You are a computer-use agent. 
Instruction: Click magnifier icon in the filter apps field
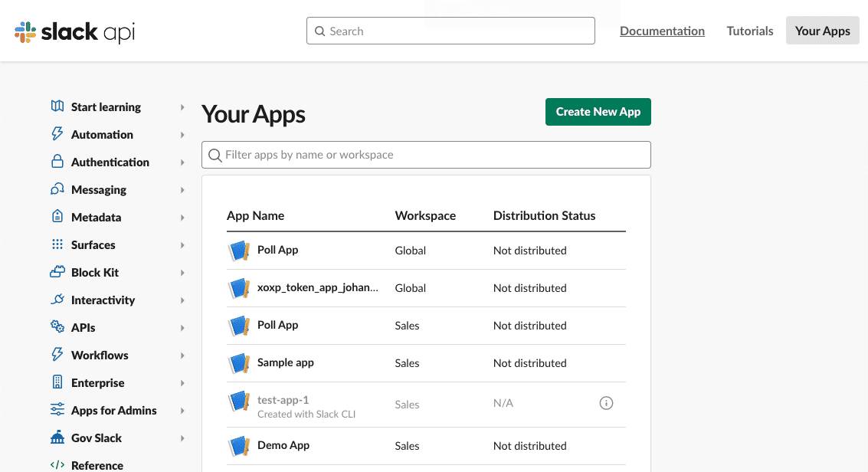click(x=215, y=156)
